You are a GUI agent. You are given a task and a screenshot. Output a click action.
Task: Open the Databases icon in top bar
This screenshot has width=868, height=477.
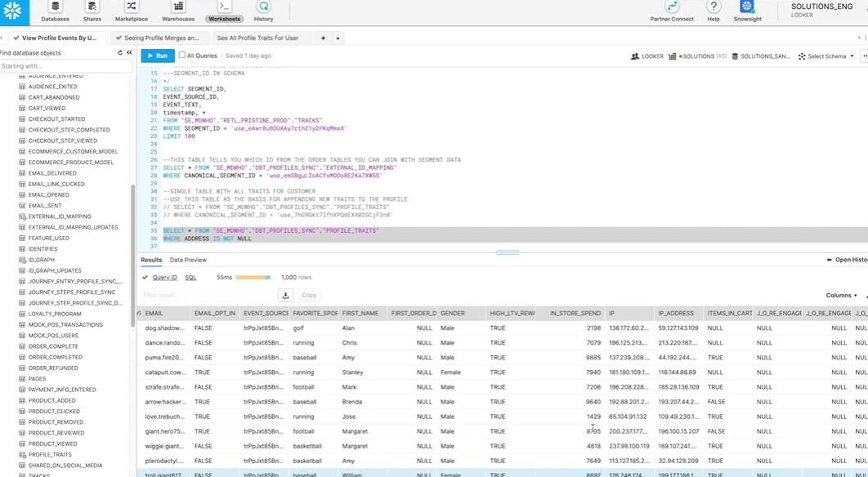(x=55, y=7)
